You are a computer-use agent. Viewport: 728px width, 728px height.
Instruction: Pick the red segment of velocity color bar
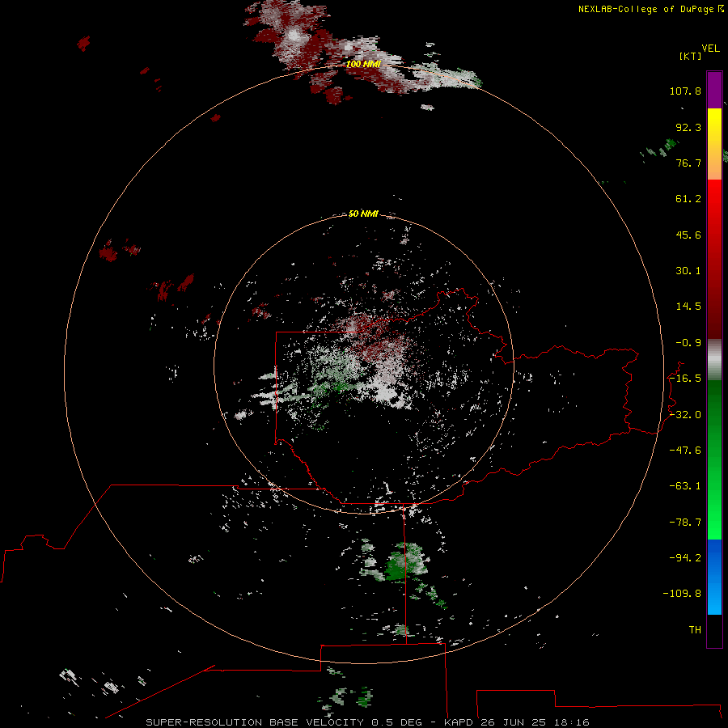(x=714, y=259)
